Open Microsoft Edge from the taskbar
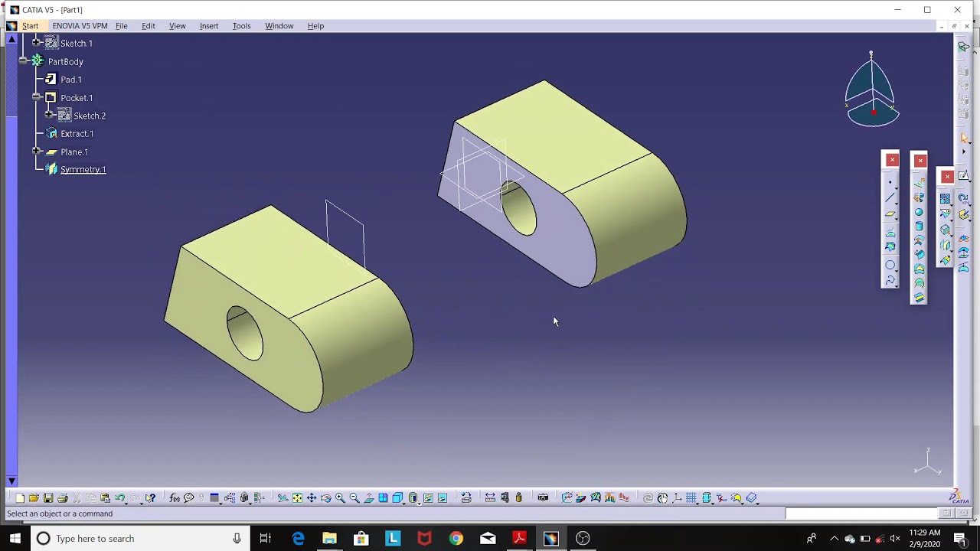The image size is (980, 551). click(298, 539)
